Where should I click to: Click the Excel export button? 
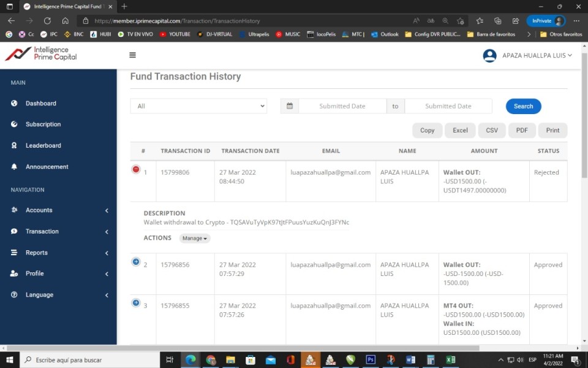point(460,130)
